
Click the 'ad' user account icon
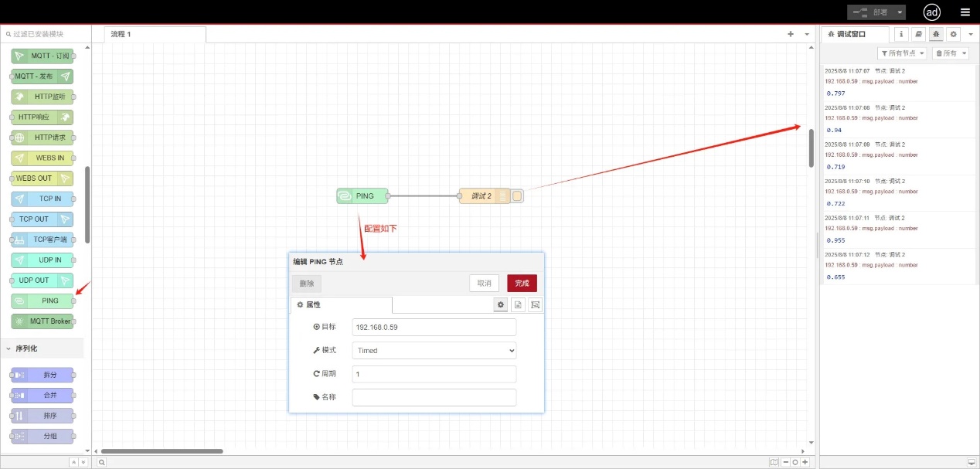[932, 12]
